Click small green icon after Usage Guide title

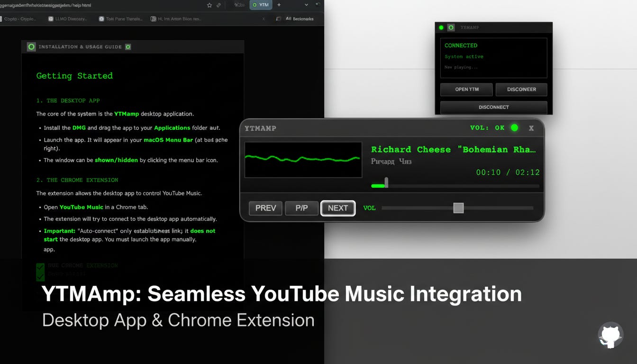click(x=128, y=47)
